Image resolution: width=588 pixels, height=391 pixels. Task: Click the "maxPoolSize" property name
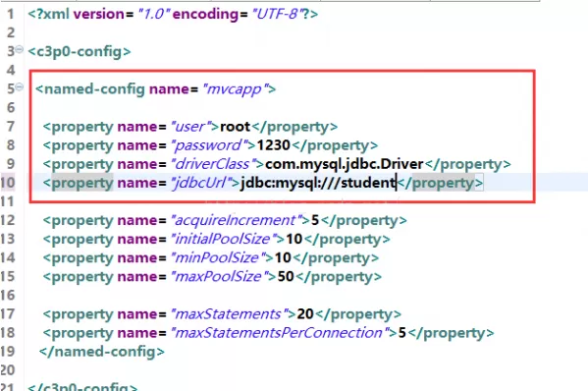[220, 277]
